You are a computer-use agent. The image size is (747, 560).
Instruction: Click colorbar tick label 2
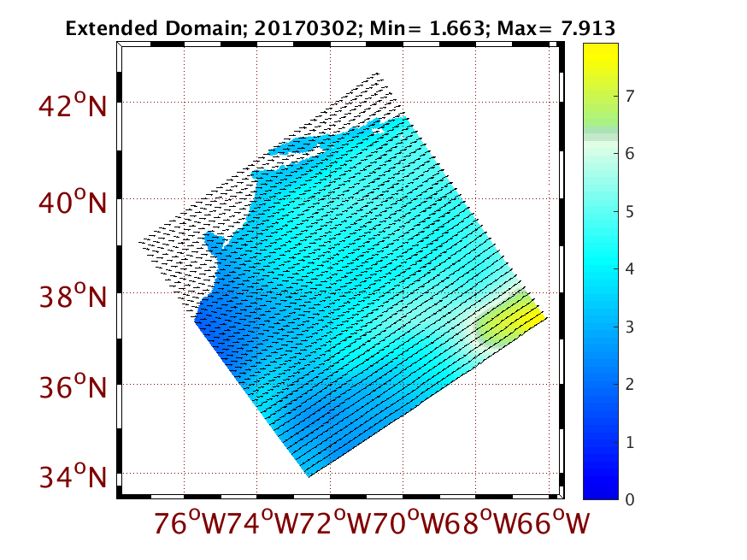pos(630,384)
